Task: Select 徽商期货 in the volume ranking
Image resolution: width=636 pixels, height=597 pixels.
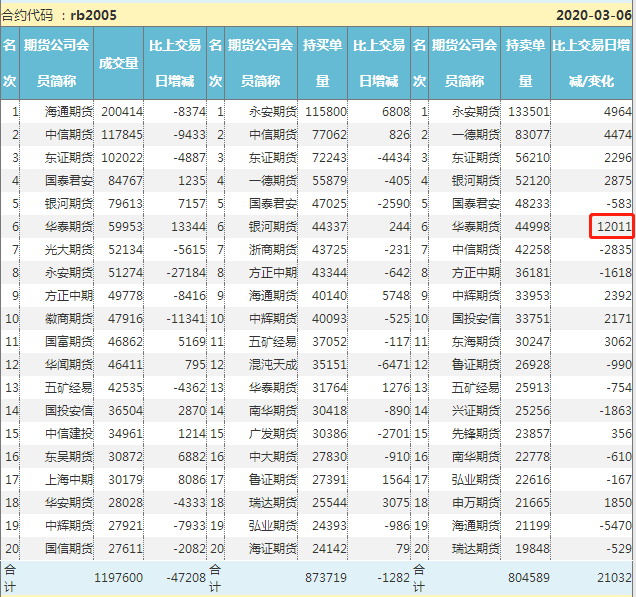Action: point(69,319)
